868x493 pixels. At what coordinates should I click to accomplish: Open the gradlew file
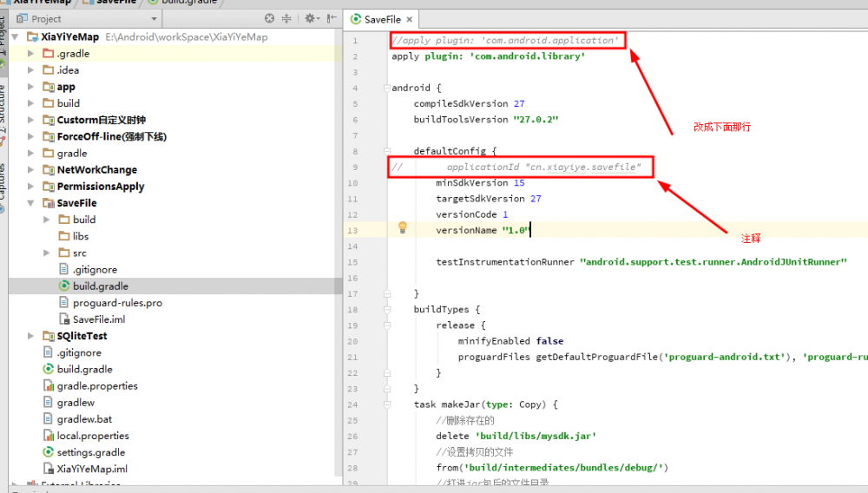tap(76, 402)
